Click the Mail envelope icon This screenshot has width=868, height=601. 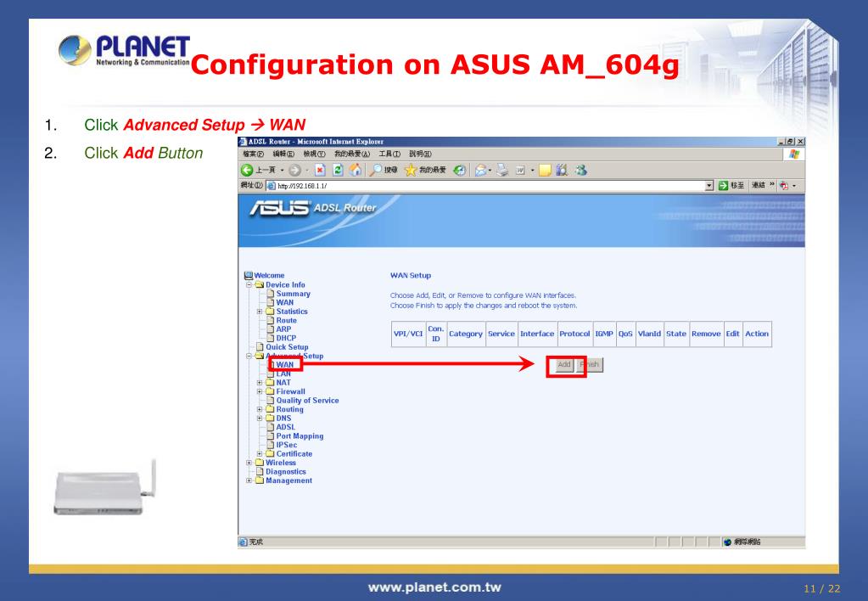[x=480, y=170]
